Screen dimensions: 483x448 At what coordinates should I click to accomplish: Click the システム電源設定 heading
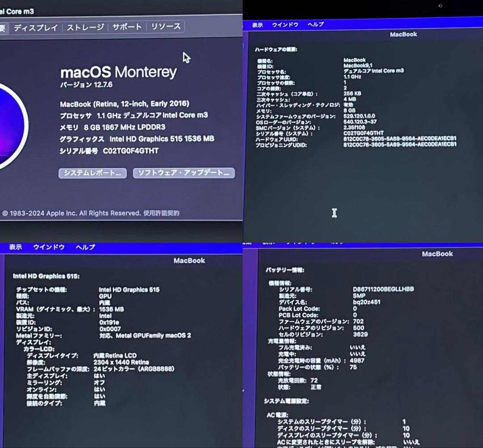286,401
